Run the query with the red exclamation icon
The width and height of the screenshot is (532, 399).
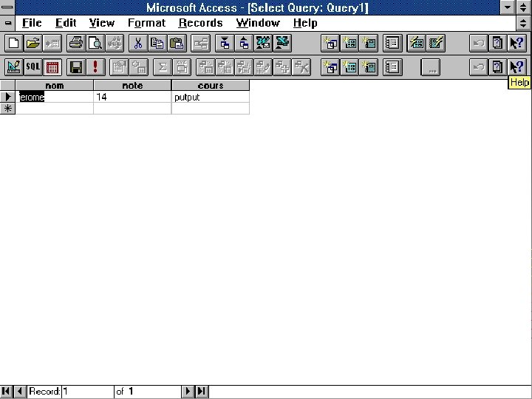(x=95, y=67)
